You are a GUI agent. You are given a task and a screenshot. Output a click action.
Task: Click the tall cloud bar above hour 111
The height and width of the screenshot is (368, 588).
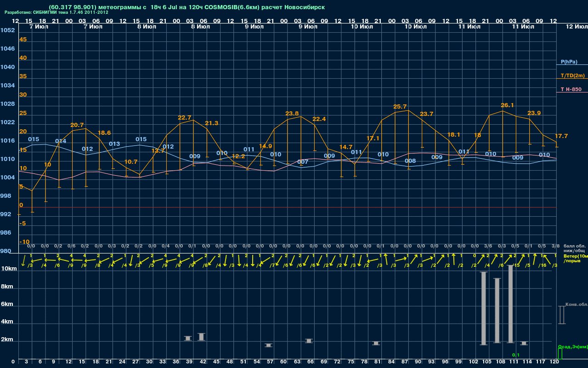pos(510,304)
